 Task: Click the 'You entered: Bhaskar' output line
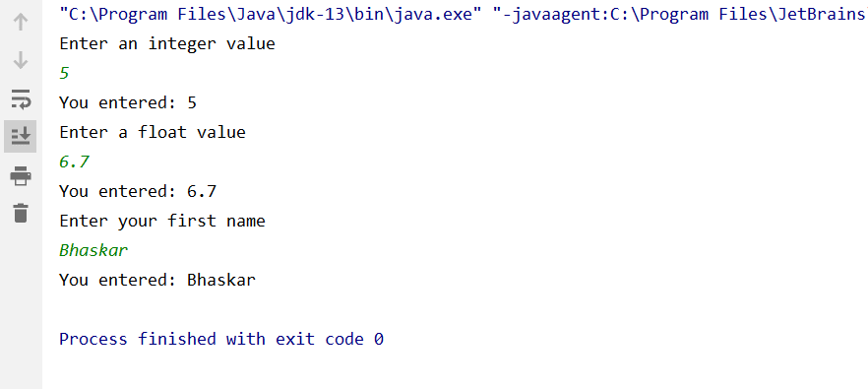click(157, 280)
